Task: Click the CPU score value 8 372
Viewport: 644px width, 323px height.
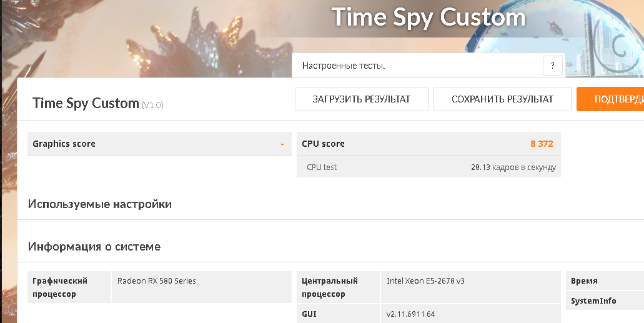Action: 542,144
